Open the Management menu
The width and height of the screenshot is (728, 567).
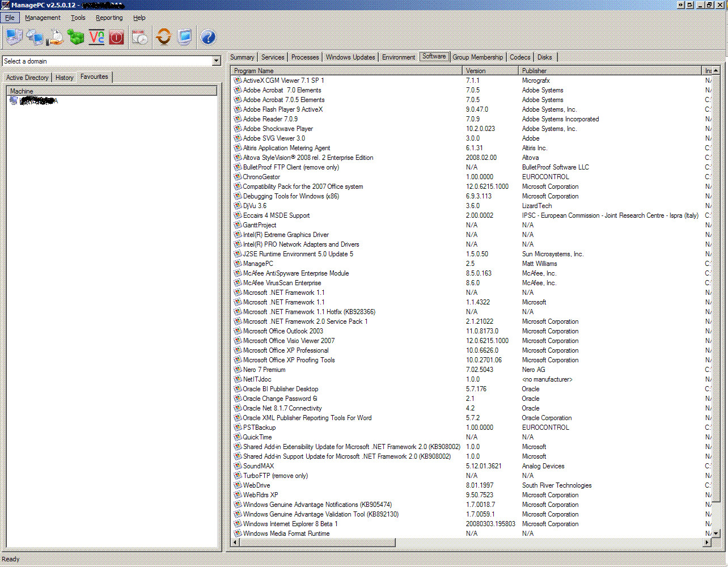pos(43,18)
